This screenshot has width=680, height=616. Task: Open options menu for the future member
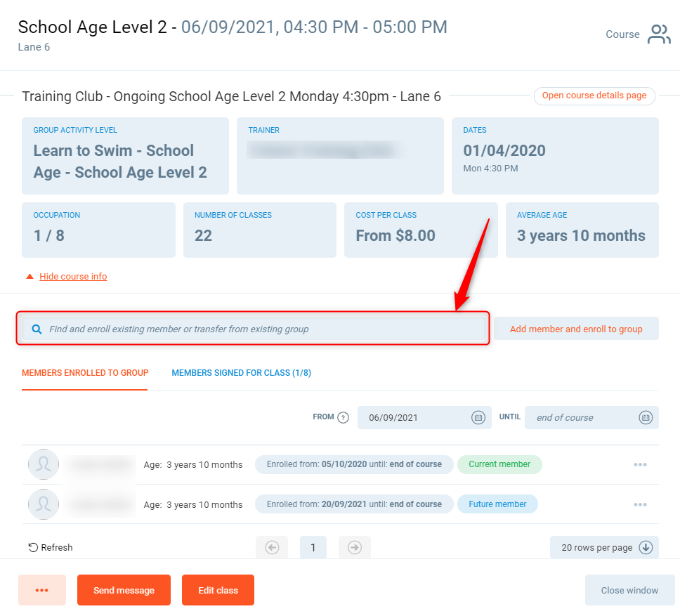[x=640, y=504]
